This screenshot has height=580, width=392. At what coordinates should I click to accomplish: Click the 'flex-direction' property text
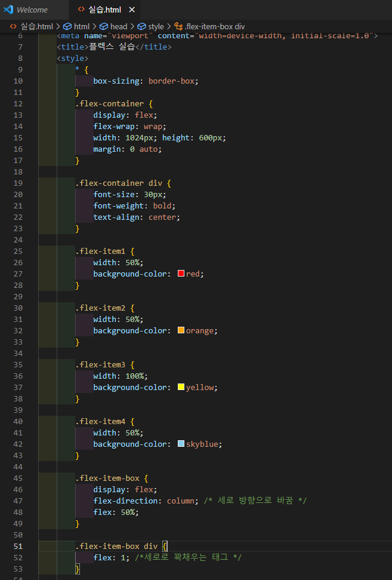pyautogui.click(x=125, y=501)
